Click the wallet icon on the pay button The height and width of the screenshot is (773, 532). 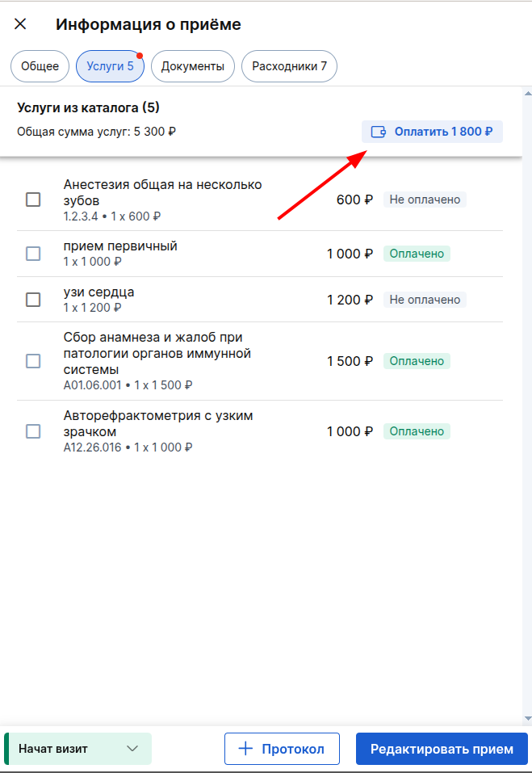pyautogui.click(x=379, y=132)
